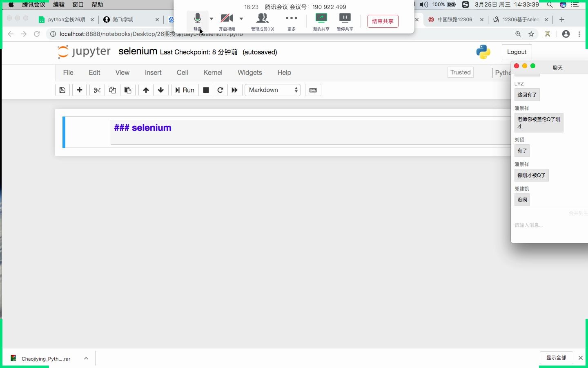Image resolution: width=588 pixels, height=368 pixels.
Task: Click the red End Sharing button
Action: (x=383, y=21)
